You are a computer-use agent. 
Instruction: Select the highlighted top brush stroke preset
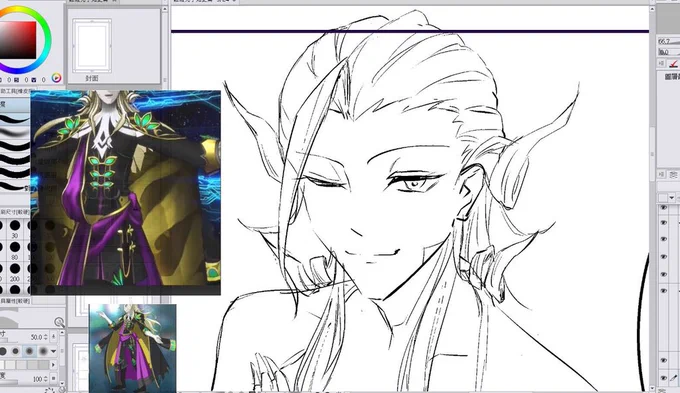[15, 118]
